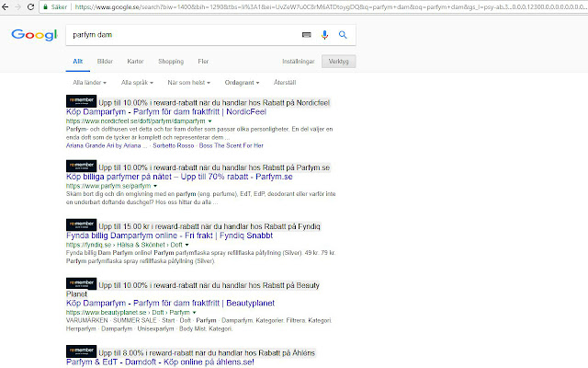The height and width of the screenshot is (368, 588).
Task: Open 'Köp Damparfym ... Beautyplanet' result link
Action: point(170,304)
